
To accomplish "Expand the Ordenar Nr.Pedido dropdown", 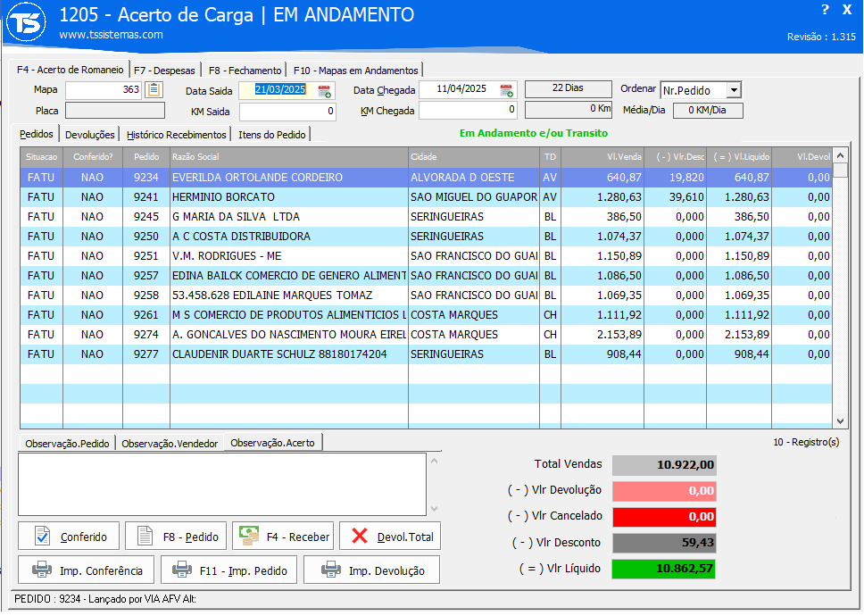I will click(x=733, y=90).
